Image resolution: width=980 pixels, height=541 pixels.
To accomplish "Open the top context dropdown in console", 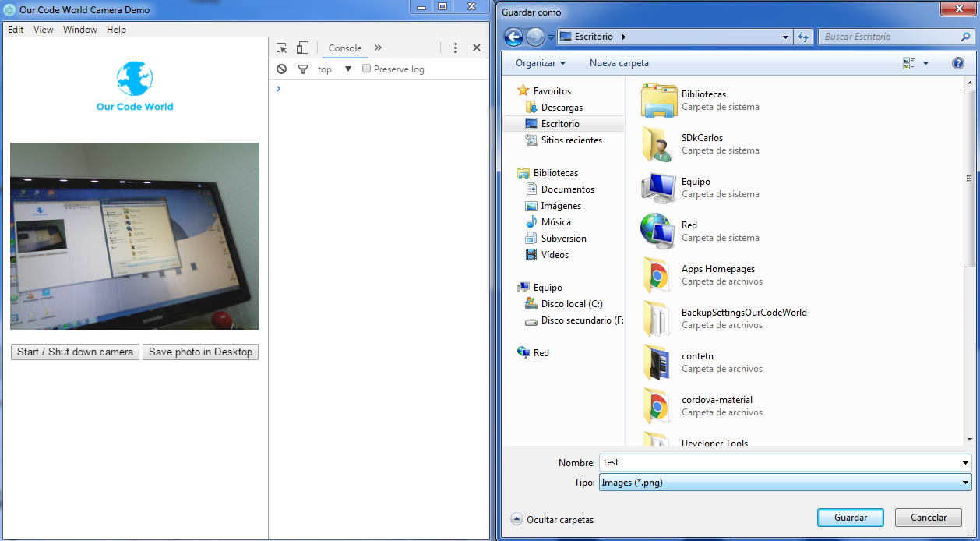I will pyautogui.click(x=335, y=69).
